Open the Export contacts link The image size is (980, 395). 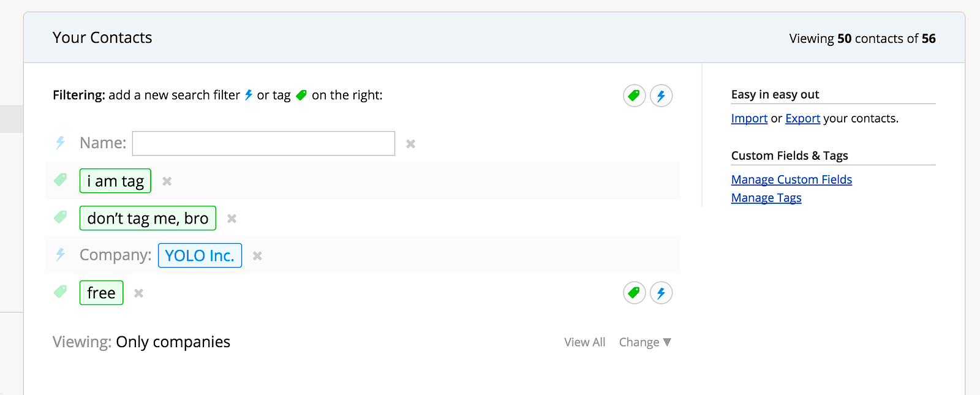[x=802, y=118]
